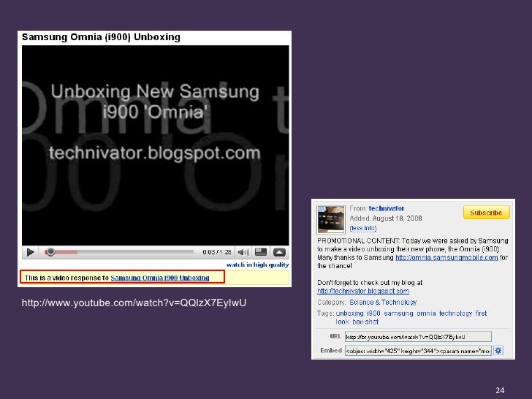
Task: Click the 'technology' tag
Action: (455, 313)
